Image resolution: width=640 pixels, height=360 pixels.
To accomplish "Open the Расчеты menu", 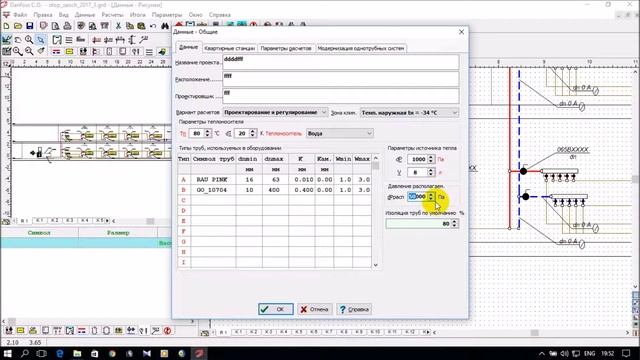I will [x=112, y=15].
